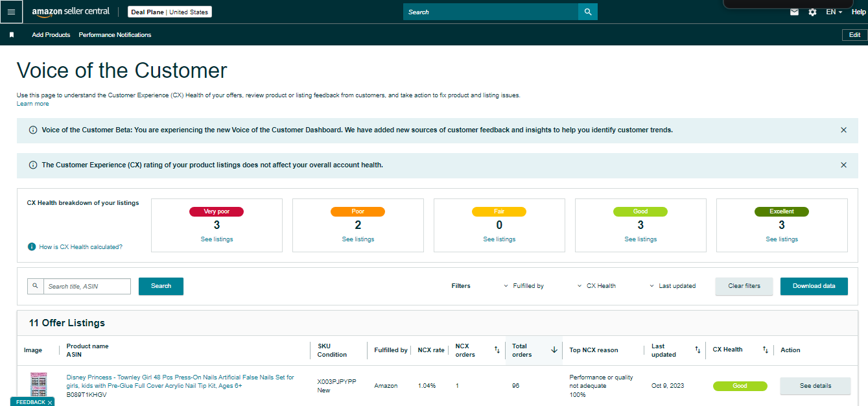Click the Fair count of 0
This screenshot has width=868, height=406.
tap(499, 225)
